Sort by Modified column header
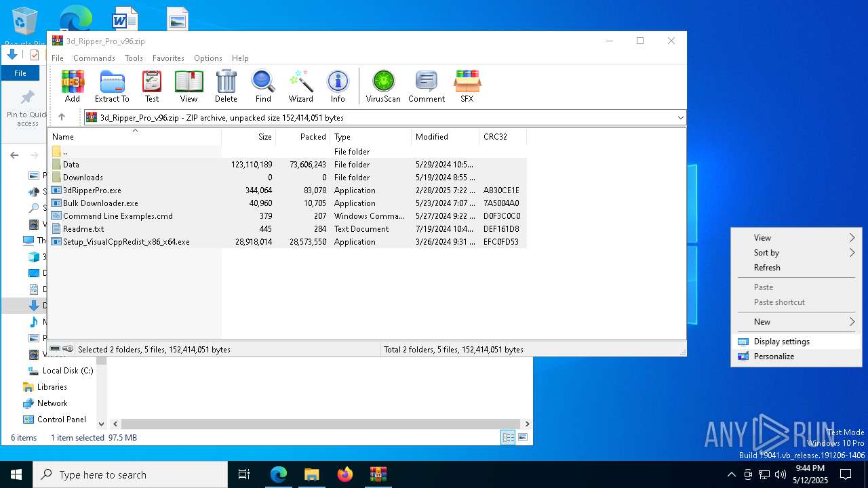The height and width of the screenshot is (488, 868). (445, 136)
